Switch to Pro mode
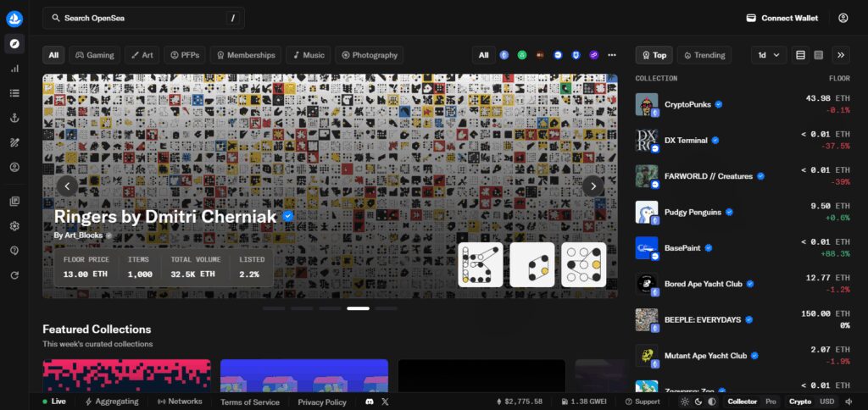 point(771,402)
